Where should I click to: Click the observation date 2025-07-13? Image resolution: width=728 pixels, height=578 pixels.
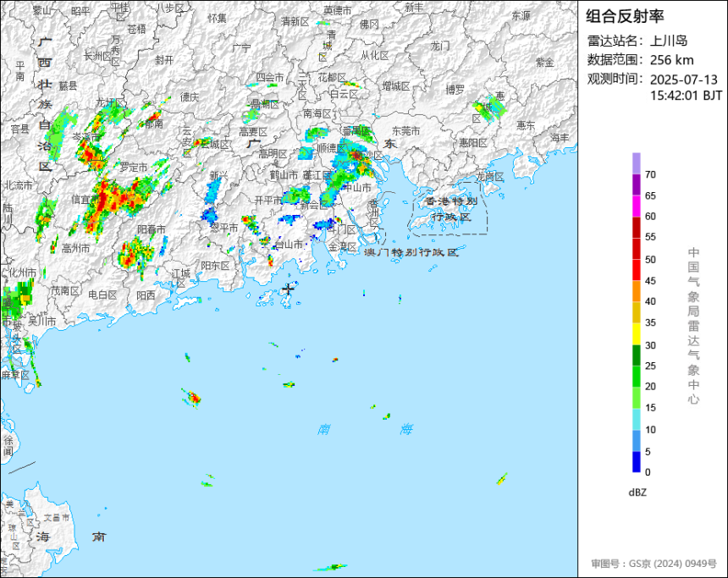(x=683, y=80)
